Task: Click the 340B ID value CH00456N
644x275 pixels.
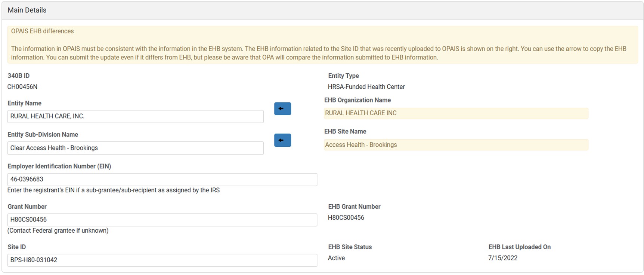Action: (22, 87)
